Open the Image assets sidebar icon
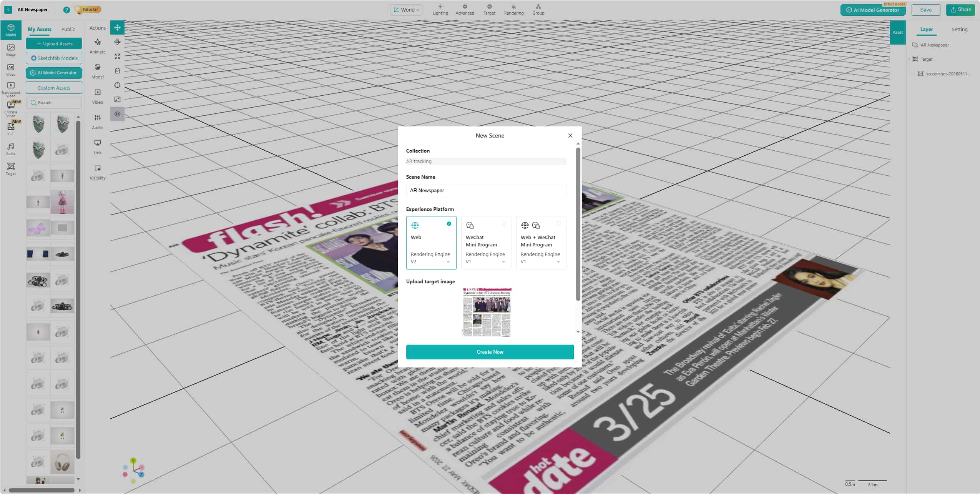Screen dimensions: 980x494 click(x=11, y=50)
